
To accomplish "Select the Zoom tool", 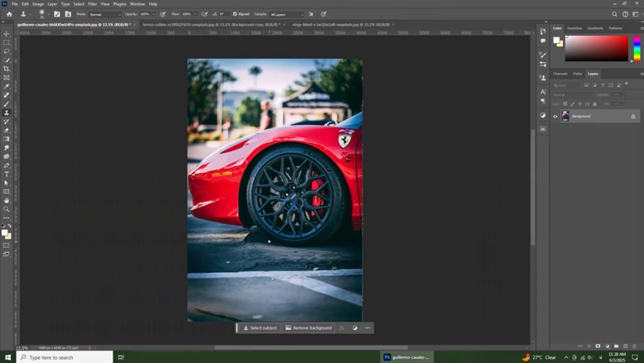I will click(x=6, y=209).
